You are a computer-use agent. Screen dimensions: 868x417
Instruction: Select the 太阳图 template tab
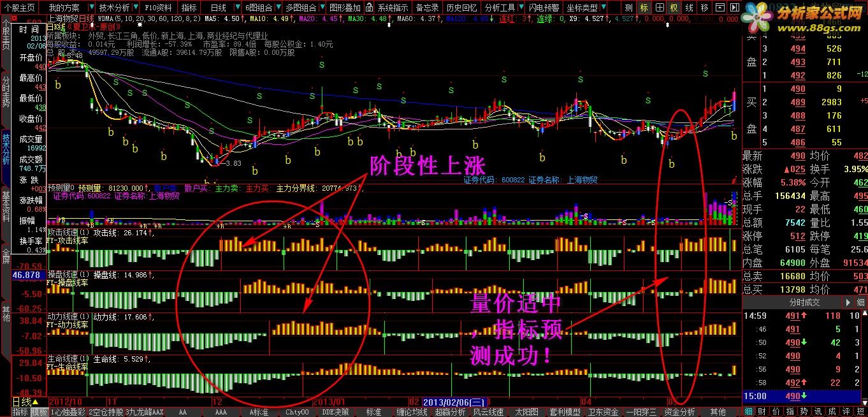point(526,412)
